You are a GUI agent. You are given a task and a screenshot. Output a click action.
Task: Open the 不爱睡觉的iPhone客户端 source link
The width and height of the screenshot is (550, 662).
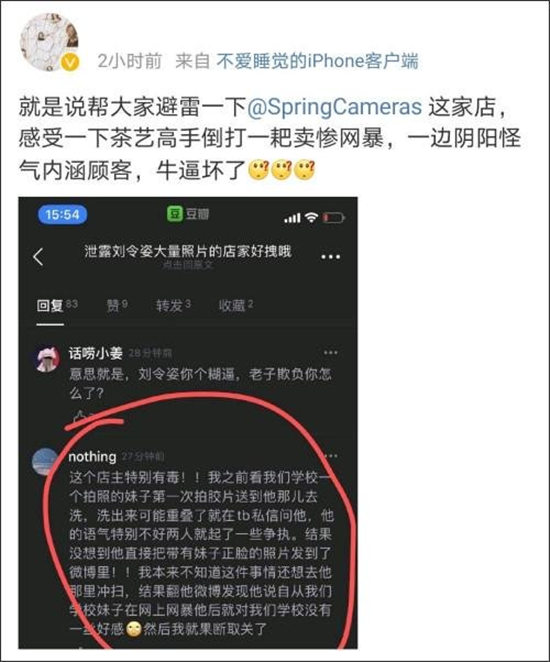point(317,61)
